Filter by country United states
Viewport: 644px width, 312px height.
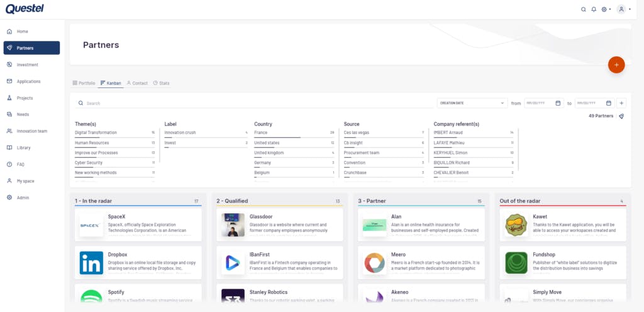[294, 143]
